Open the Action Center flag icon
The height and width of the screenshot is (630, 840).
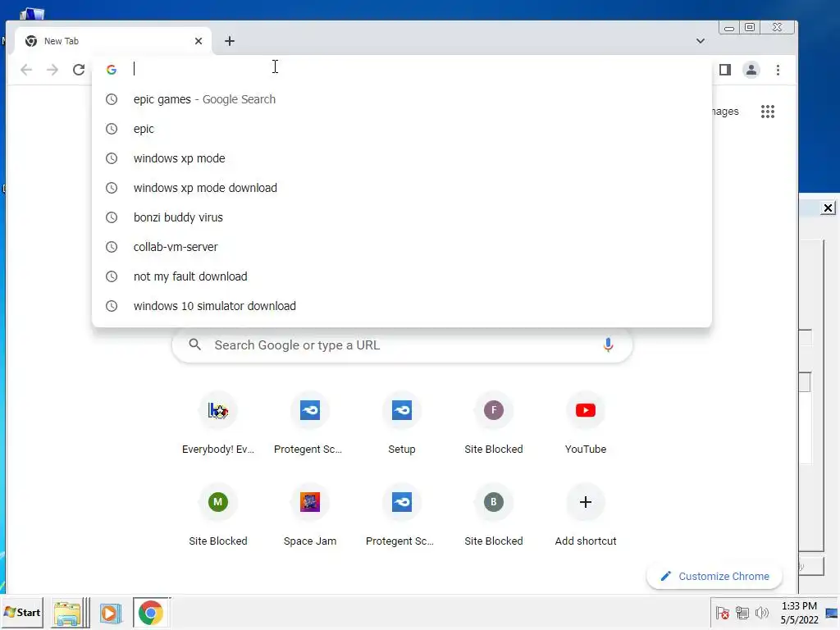click(x=722, y=613)
